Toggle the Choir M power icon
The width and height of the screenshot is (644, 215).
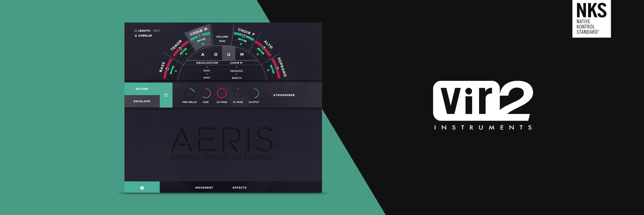tap(200, 36)
